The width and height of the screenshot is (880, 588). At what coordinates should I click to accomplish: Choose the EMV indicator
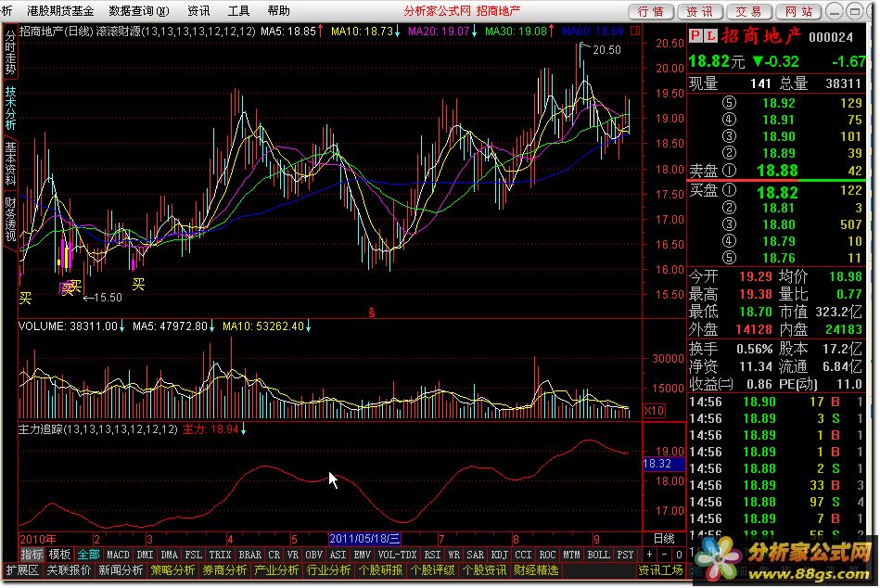click(362, 555)
